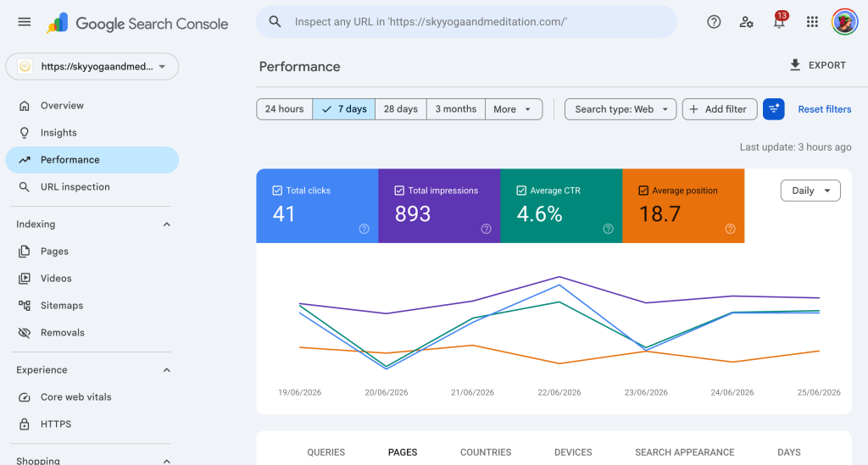This screenshot has height=465, width=868.
Task: Open notifications bell with 13 alerts
Action: [780, 21]
